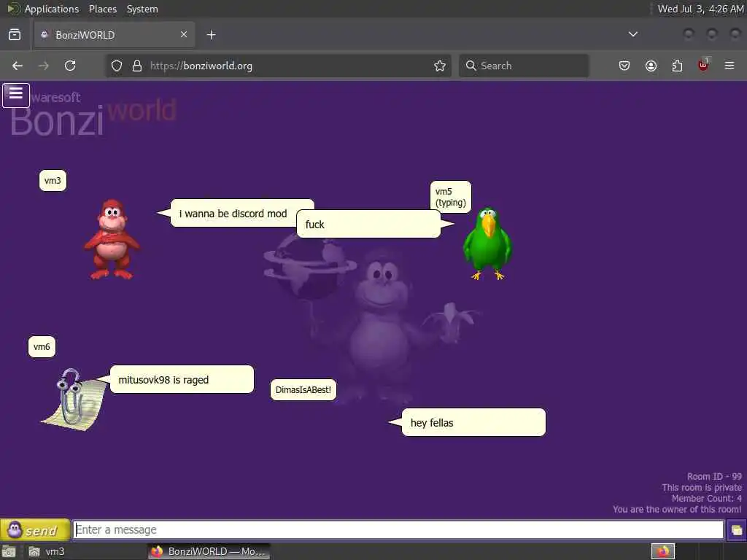Open tracking protection shield icon
The width and height of the screenshot is (747, 560).
[x=117, y=66]
